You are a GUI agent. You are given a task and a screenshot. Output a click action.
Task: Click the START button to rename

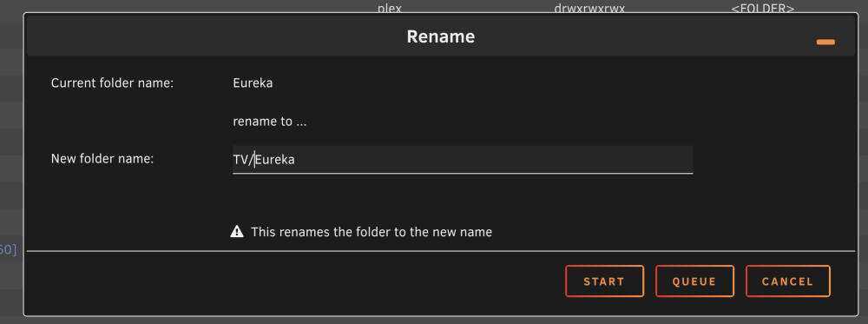pyautogui.click(x=604, y=281)
